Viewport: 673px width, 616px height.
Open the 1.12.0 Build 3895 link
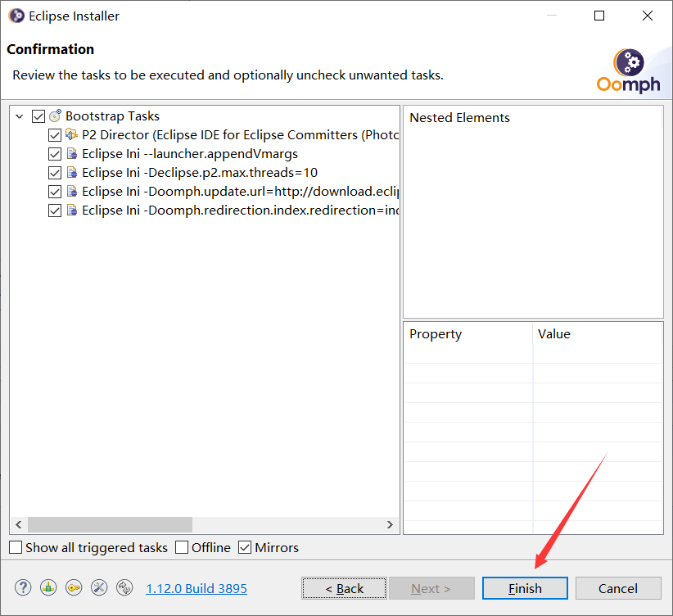click(196, 588)
